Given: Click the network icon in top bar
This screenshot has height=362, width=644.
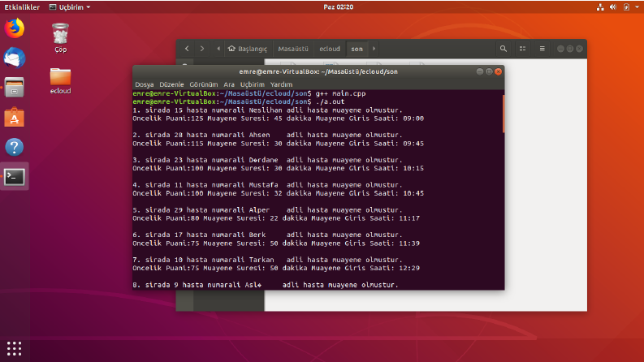Looking at the screenshot, I should [600, 7].
